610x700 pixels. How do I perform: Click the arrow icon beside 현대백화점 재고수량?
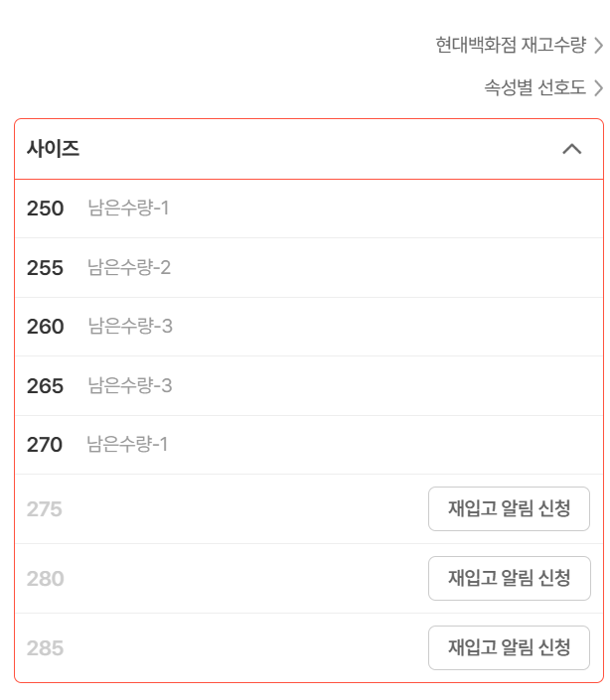[x=598, y=45]
